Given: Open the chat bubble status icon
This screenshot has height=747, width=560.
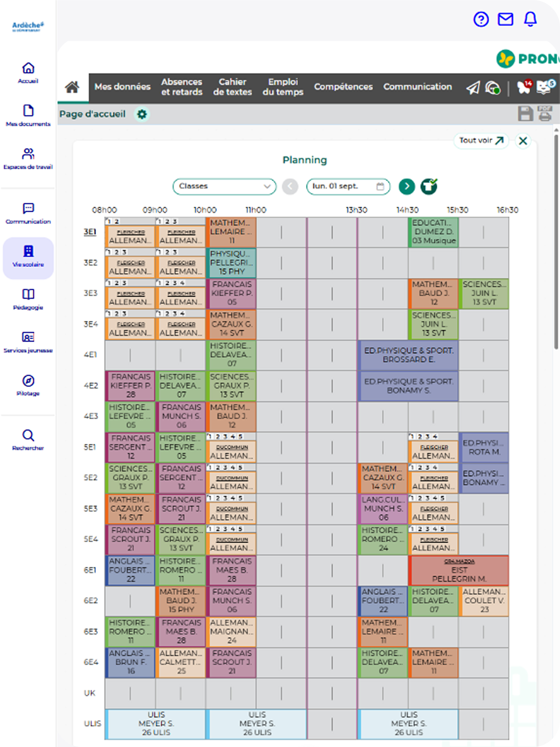Looking at the screenshot, I should (492, 88).
